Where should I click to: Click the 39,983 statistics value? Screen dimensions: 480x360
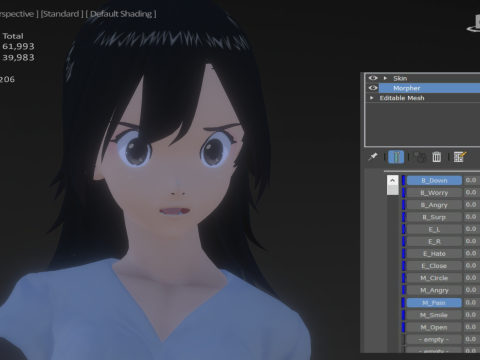tap(18, 58)
